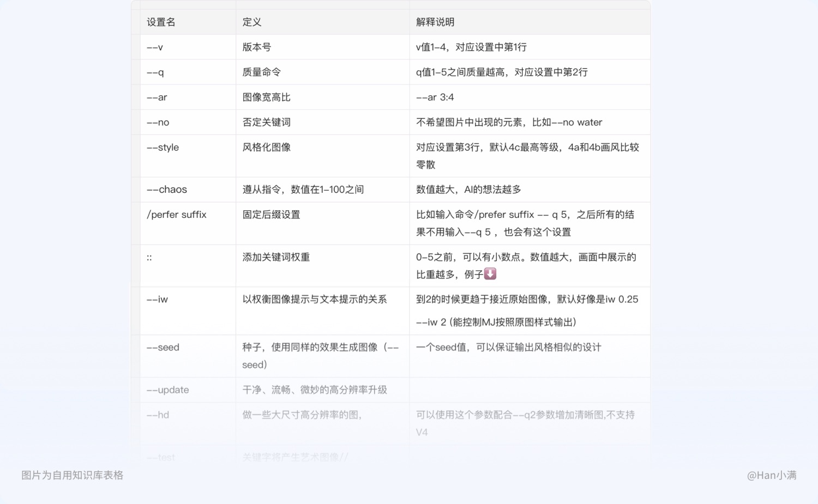Click the --q2参数增加清晰图 explanation cell

[530, 424]
